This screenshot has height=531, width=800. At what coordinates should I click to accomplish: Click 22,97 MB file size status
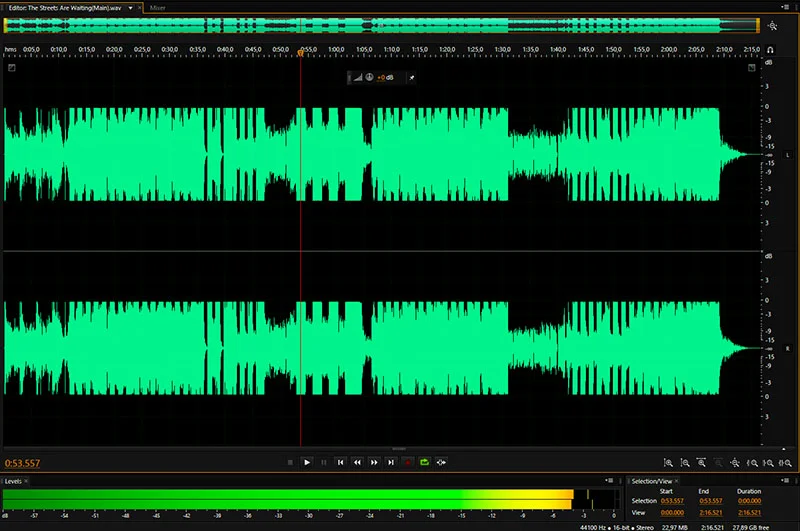click(674, 527)
